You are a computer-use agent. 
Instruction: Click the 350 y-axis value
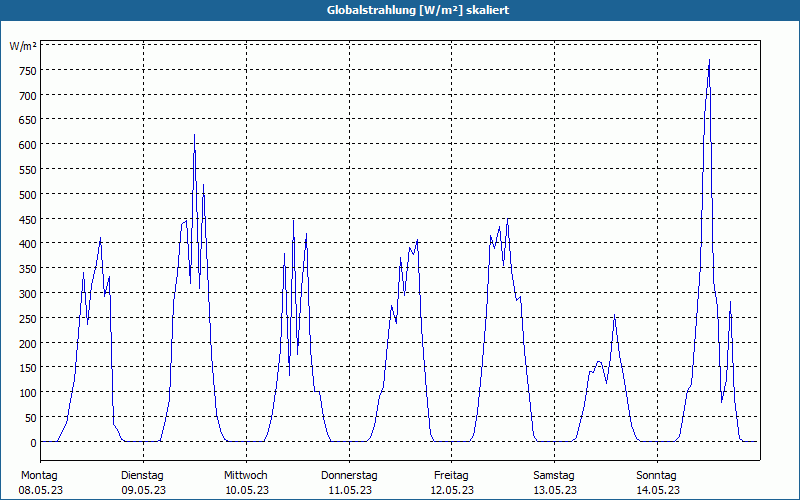click(x=27, y=270)
